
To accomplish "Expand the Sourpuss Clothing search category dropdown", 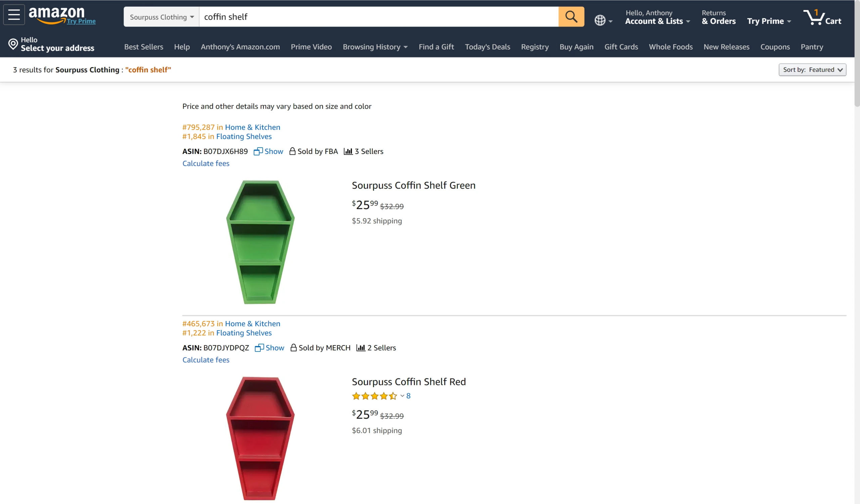I will [162, 17].
